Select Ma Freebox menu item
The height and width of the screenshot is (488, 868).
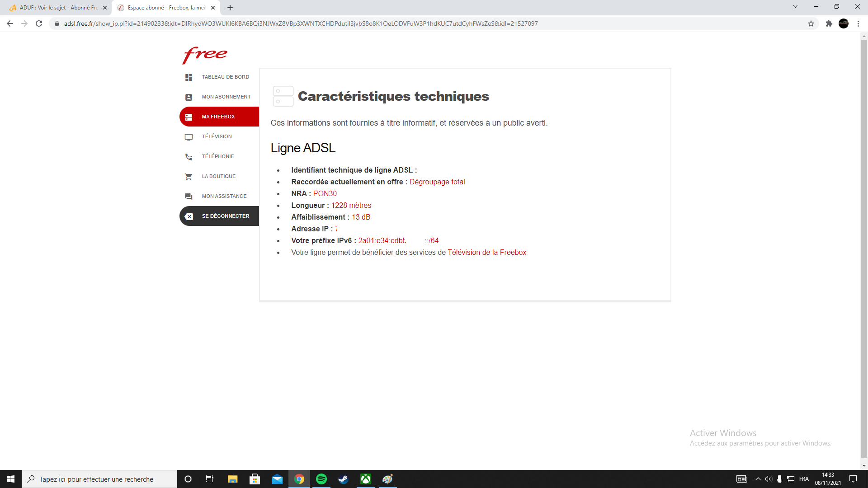click(218, 117)
